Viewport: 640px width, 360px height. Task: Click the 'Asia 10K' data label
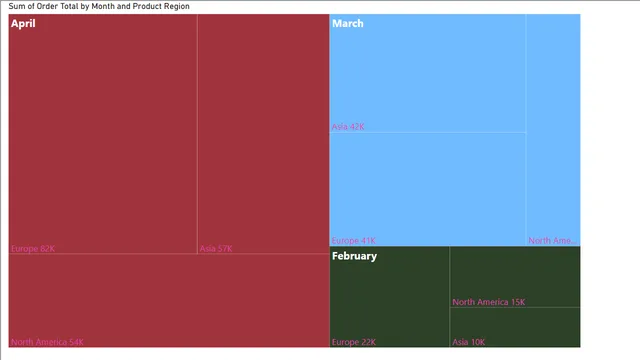pos(469,342)
